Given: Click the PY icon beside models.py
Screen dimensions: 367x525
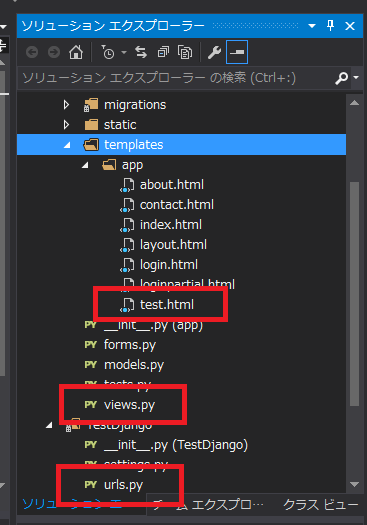Looking at the screenshot, I should 91,365.
